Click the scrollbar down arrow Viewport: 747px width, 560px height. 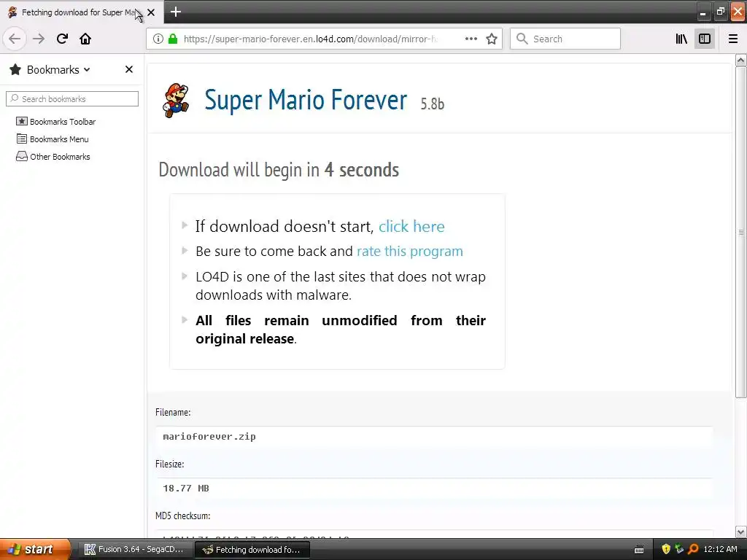(740, 532)
